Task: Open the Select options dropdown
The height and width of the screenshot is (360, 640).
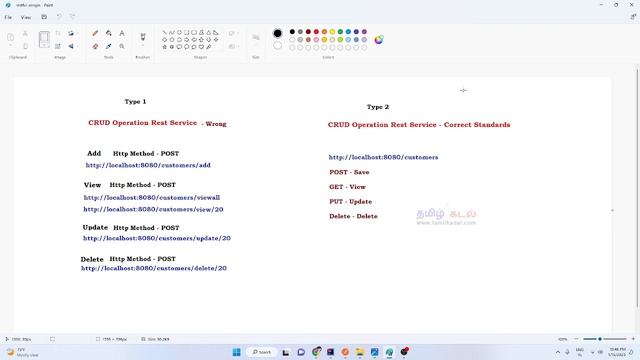Action: point(44,46)
